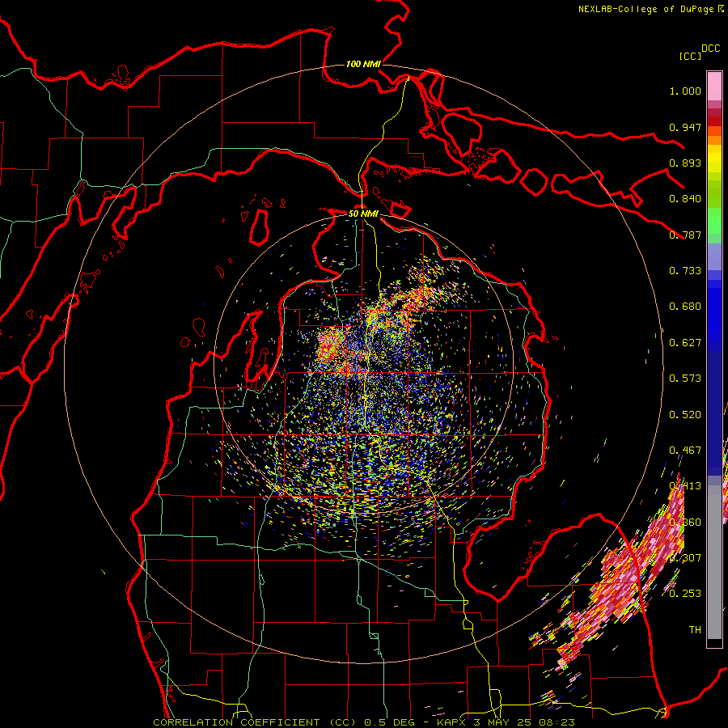The image size is (728, 728).
Task: Click the 0.947 legend value
Action: click(685, 127)
